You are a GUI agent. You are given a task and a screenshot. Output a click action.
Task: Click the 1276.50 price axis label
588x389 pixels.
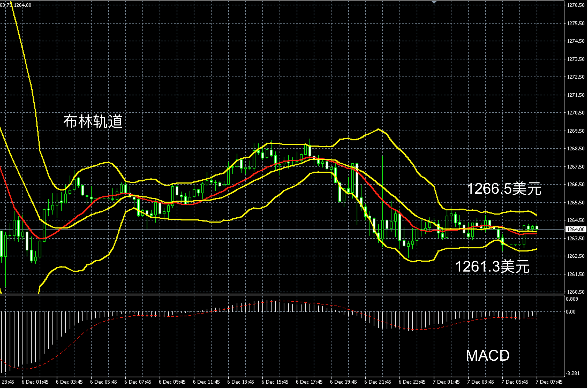point(576,5)
